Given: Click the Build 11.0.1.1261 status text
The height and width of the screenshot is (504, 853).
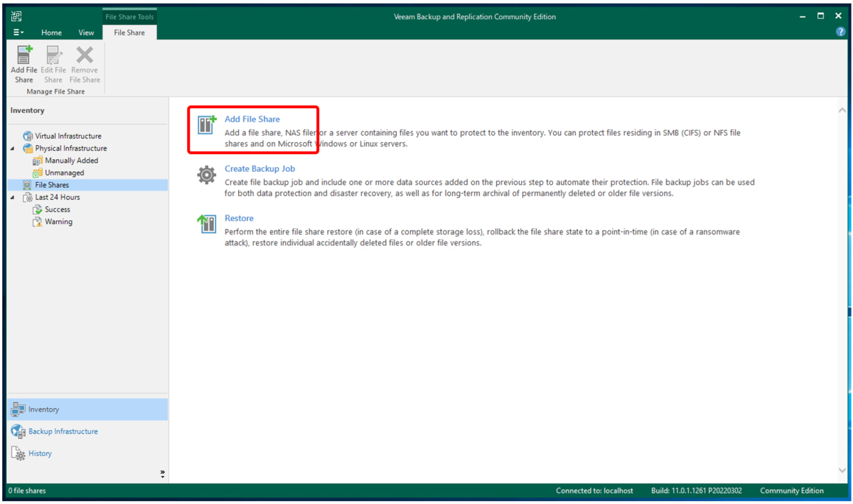Looking at the screenshot, I should [x=696, y=490].
